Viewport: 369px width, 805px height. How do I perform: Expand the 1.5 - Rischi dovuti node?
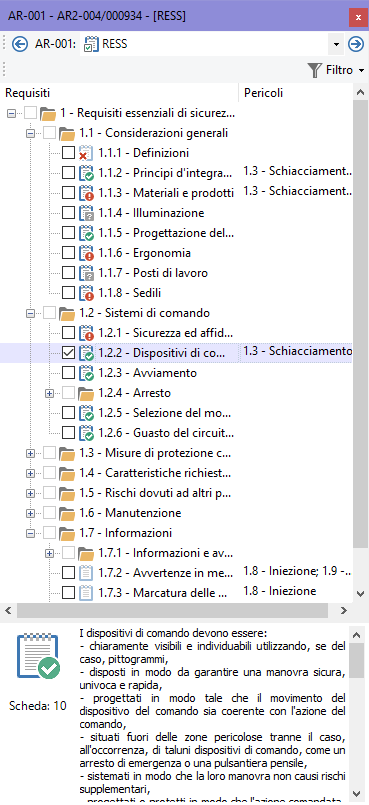point(30,493)
